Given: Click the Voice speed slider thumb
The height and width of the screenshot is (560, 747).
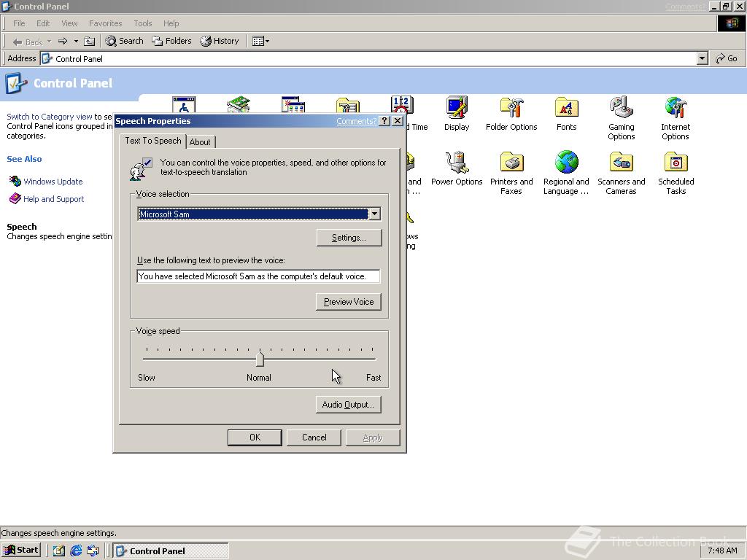Looking at the screenshot, I should [x=260, y=359].
